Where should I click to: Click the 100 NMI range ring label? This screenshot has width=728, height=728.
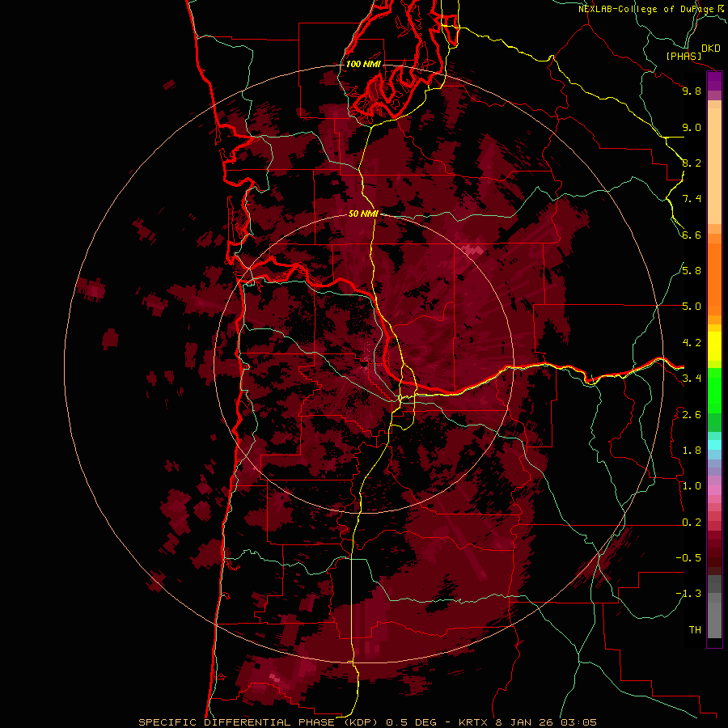pos(363,64)
